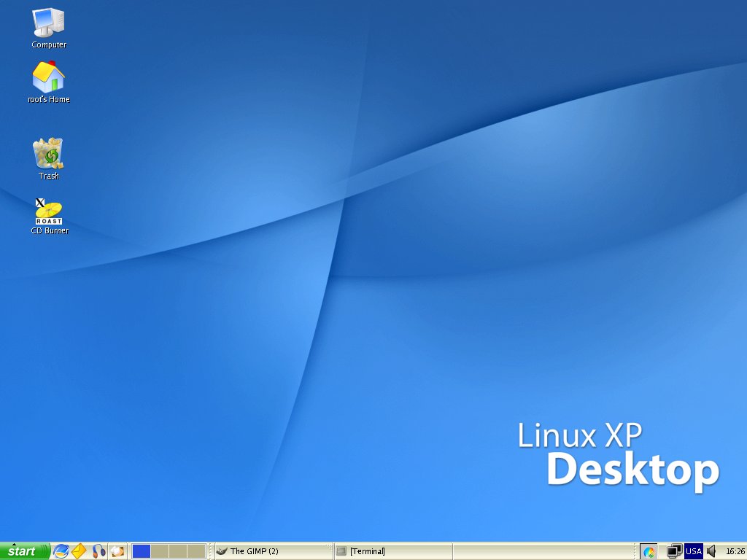Viewport: 747px width, 560px height.
Task: Activate the [Terminal] taskbar button
Action: [x=393, y=551]
